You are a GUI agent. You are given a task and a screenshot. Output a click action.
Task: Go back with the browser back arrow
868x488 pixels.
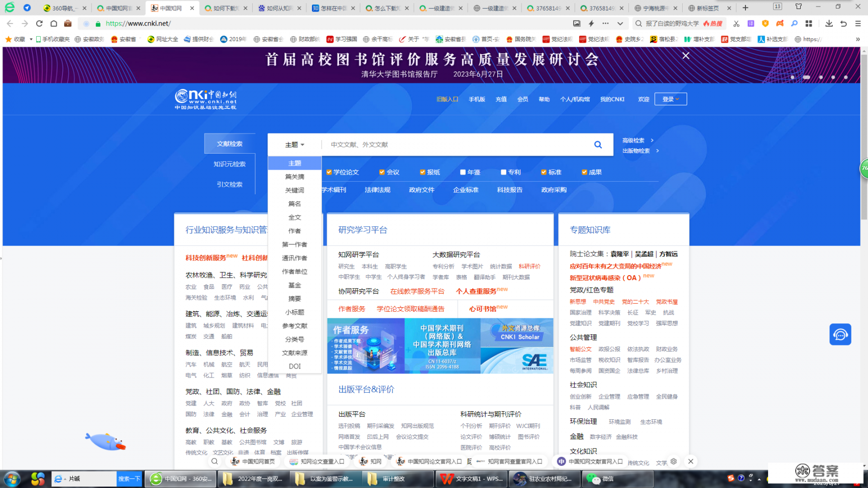pos(10,24)
